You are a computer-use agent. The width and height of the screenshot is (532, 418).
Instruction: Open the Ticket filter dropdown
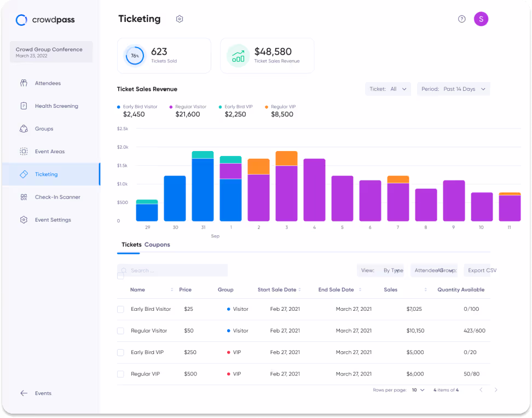(388, 89)
